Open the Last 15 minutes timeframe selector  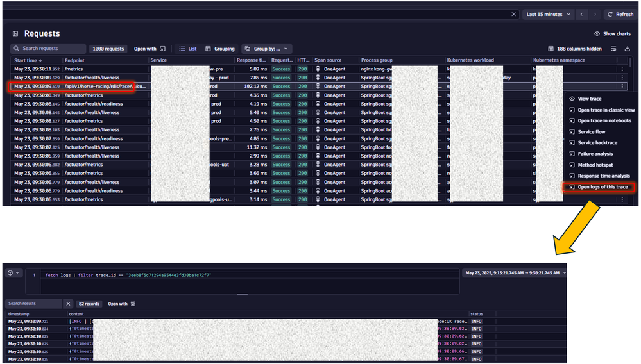pos(547,14)
